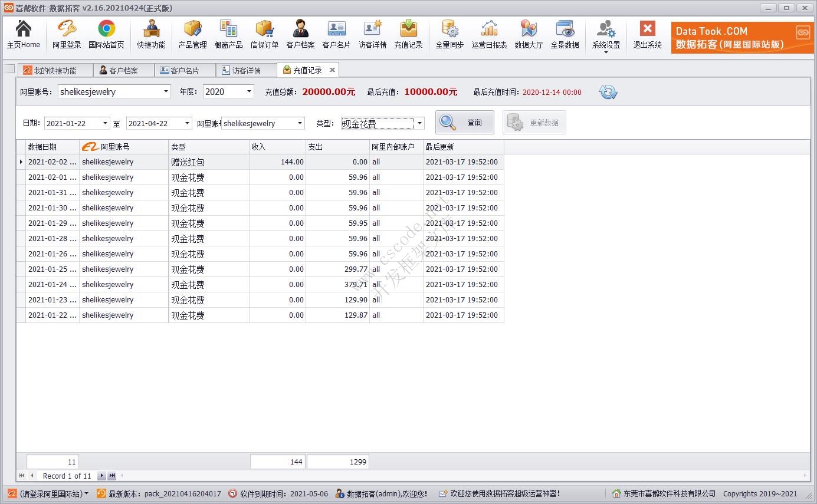Open 访客详情 toolbar icon
The width and height of the screenshot is (817, 504).
[372, 35]
